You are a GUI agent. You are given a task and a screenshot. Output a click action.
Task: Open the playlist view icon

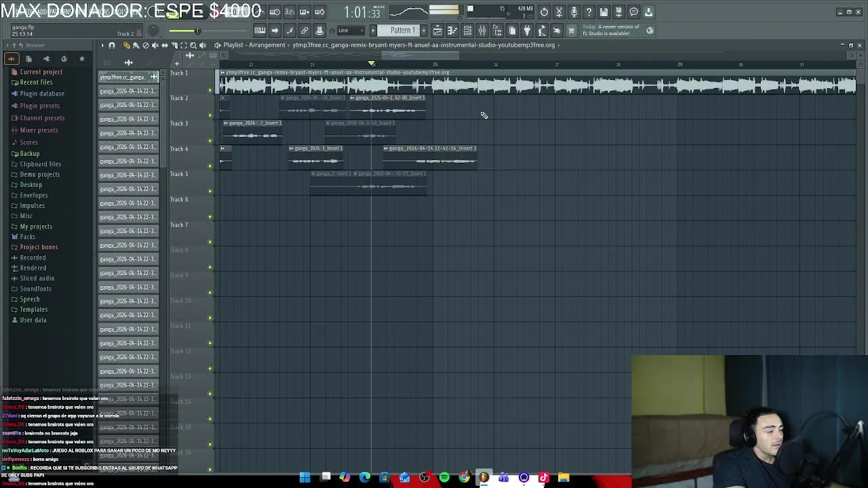(x=437, y=30)
